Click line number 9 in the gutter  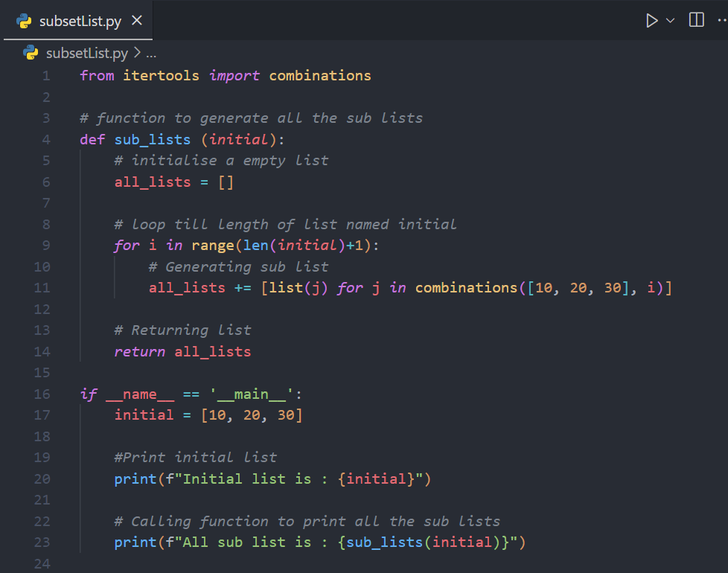click(45, 245)
